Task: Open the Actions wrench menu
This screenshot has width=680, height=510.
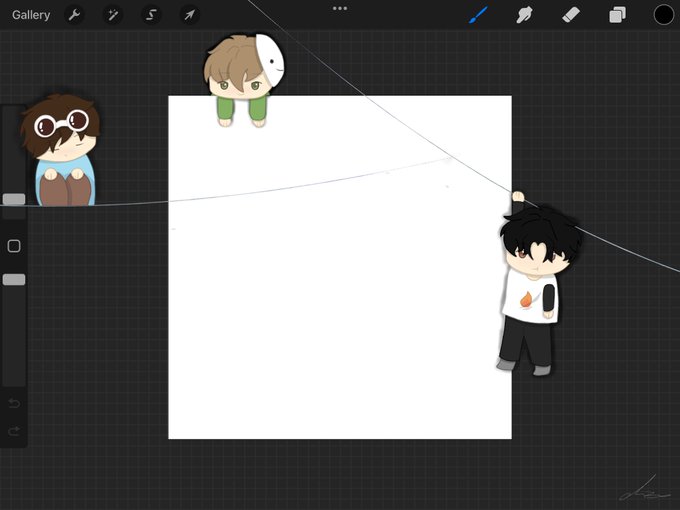Action: coord(74,15)
